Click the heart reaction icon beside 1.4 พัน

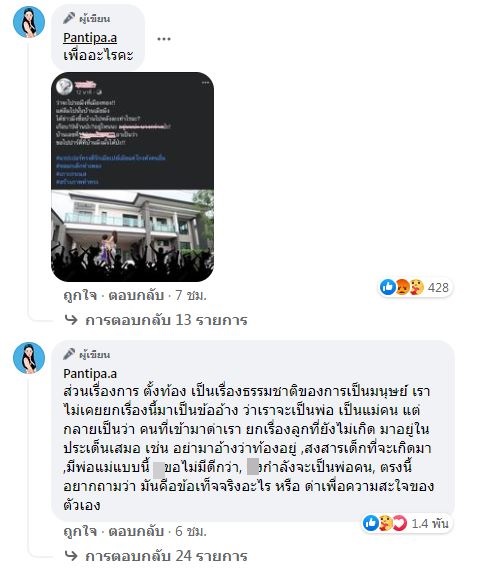coord(400,523)
